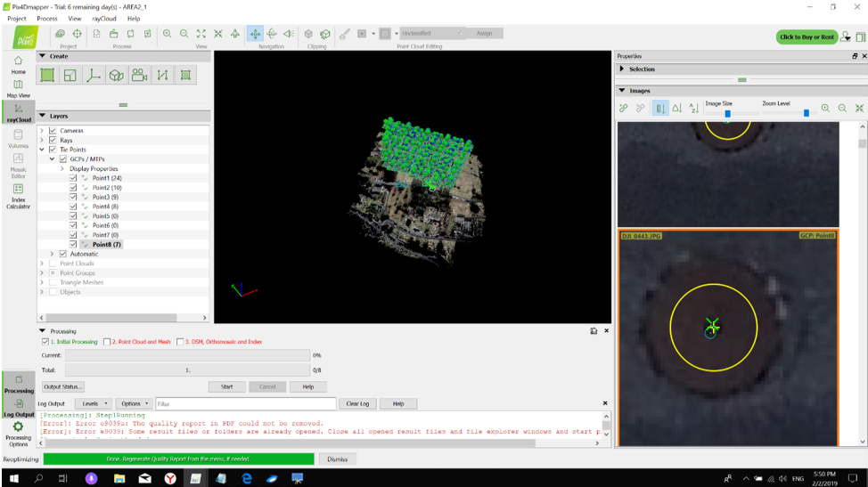This screenshot has width=868, height=487.
Task: Create a new polyline
Action: (162, 75)
